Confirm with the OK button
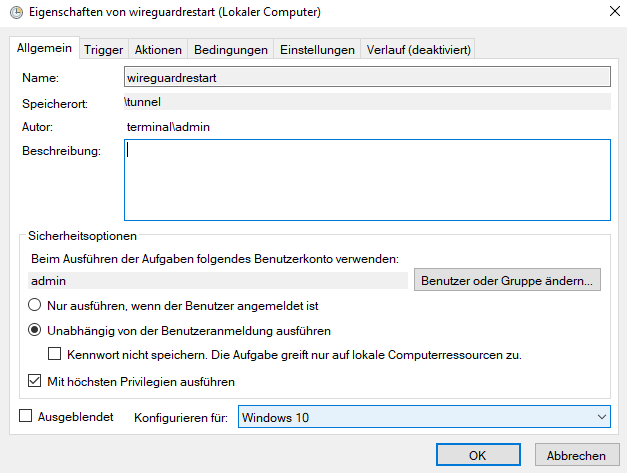Screen dimensions: 627x473 (479, 455)
